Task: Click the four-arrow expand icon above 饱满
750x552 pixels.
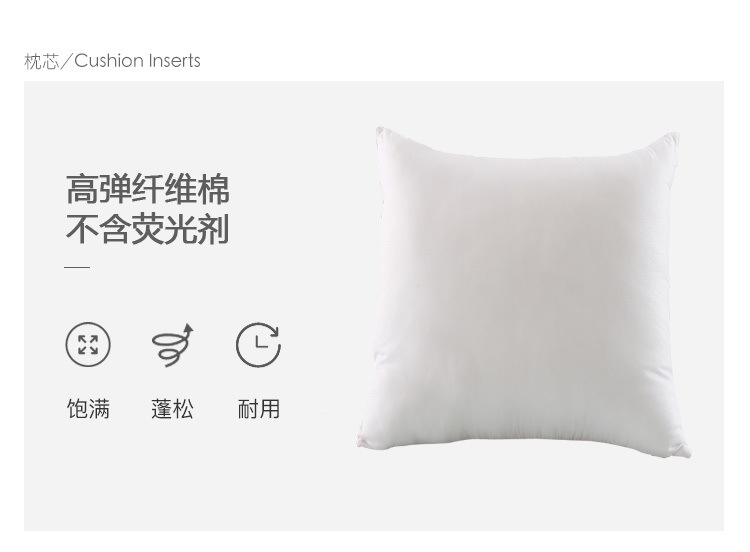Action: click(88, 344)
